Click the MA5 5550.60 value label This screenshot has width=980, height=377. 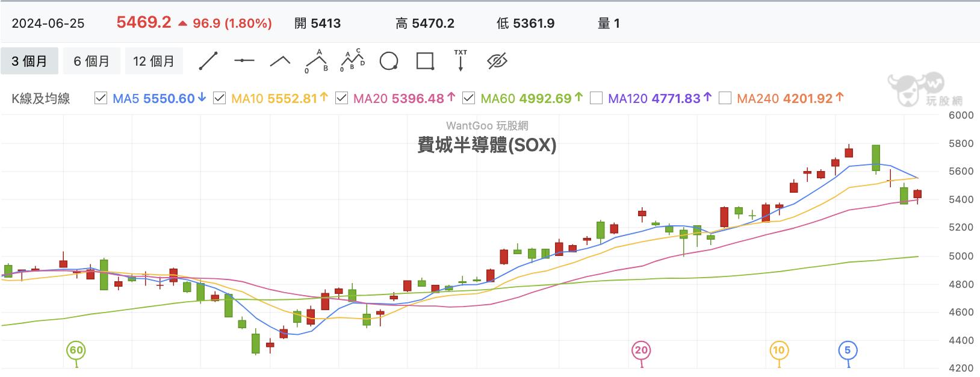click(159, 98)
